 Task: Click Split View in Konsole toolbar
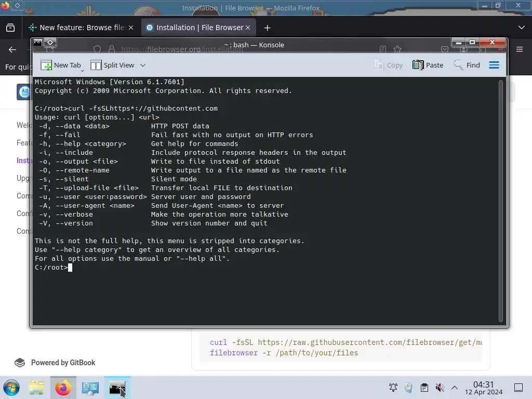click(113, 65)
